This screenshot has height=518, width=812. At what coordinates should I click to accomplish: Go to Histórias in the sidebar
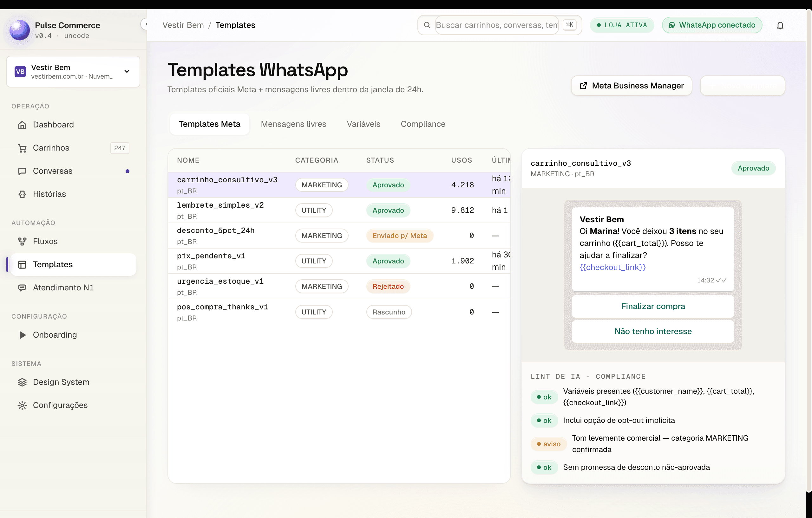[x=73, y=194]
